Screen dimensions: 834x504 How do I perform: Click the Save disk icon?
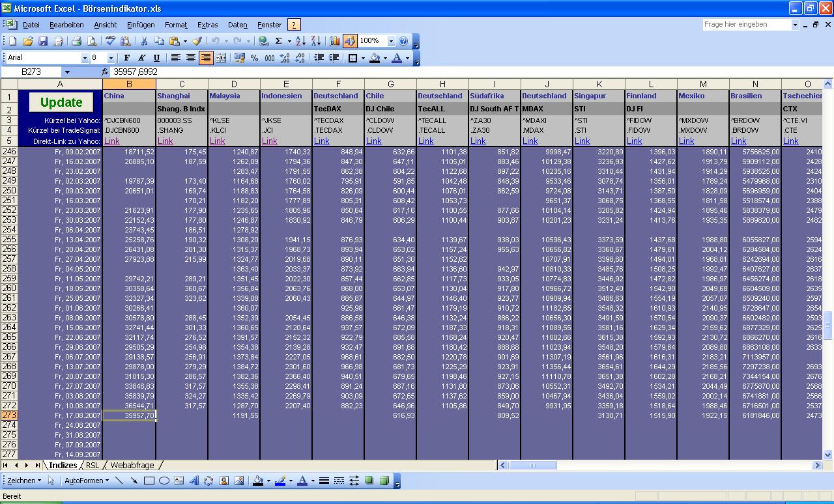(x=43, y=41)
